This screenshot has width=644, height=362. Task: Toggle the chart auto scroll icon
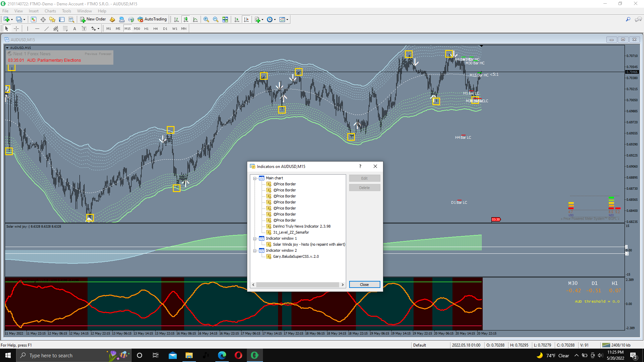click(x=237, y=19)
